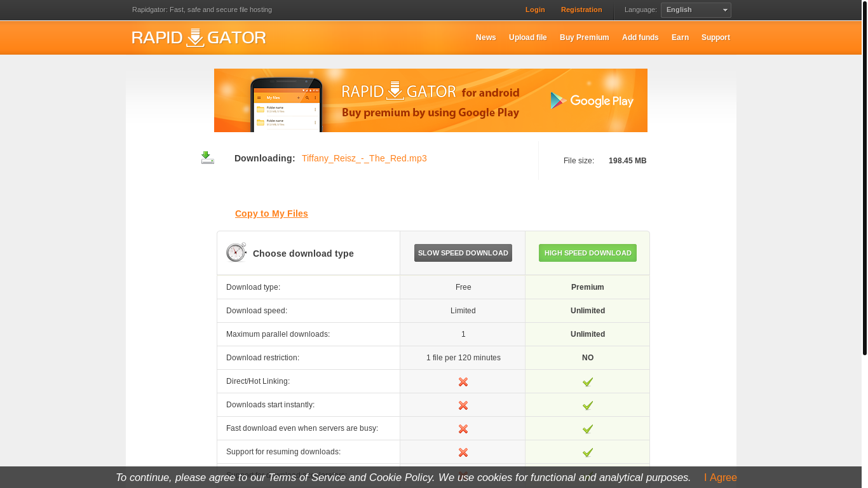This screenshot has height=488, width=868.
Task: Open the Tiffany_Reisz_-_The_Red.mp3 file link
Action: (364, 158)
